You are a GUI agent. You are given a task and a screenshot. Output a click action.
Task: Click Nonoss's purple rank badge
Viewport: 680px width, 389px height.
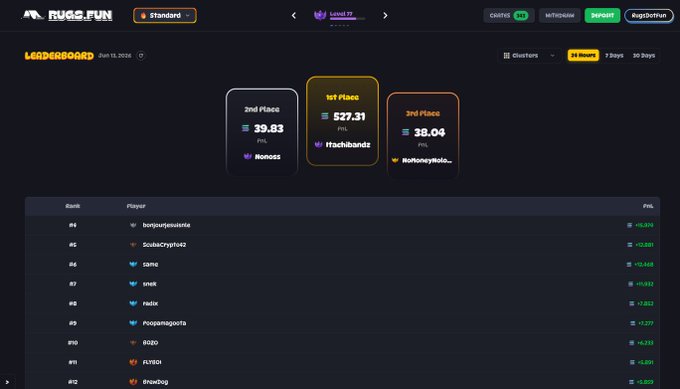tap(248, 156)
